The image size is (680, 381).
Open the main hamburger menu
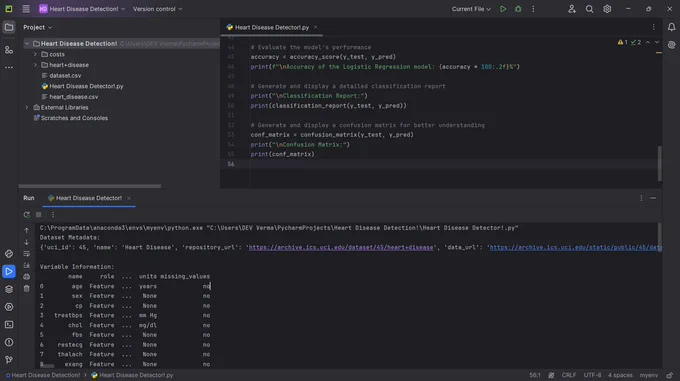click(26, 9)
